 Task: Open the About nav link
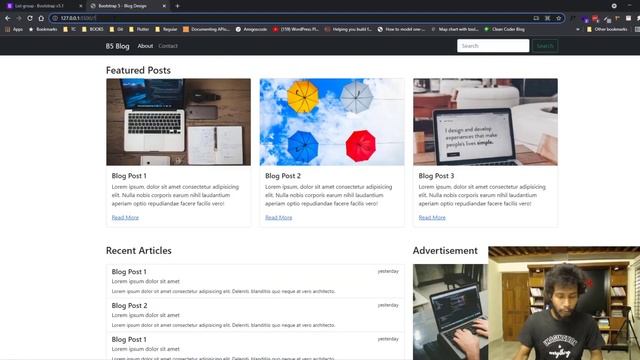[x=145, y=46]
